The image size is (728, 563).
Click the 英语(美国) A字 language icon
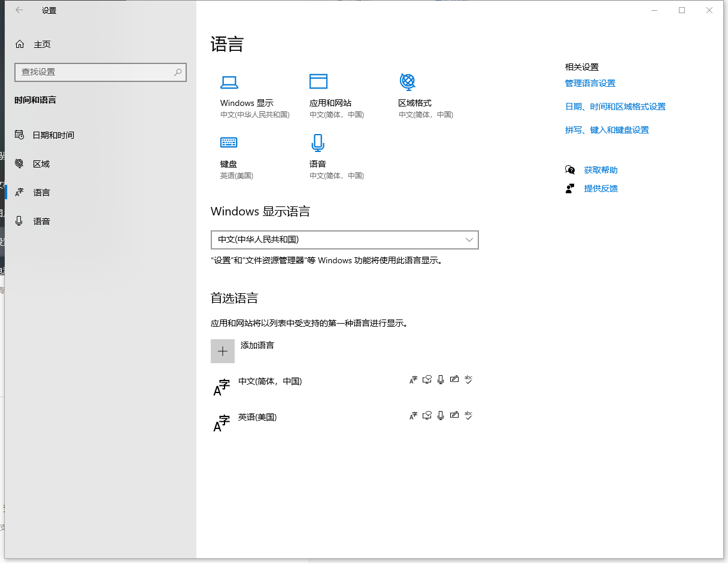[x=222, y=423]
